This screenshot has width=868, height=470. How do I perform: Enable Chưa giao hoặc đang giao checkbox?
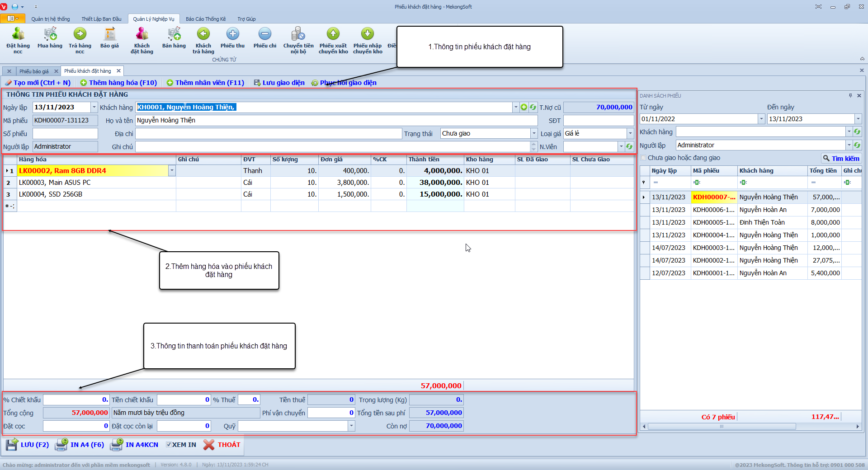643,158
